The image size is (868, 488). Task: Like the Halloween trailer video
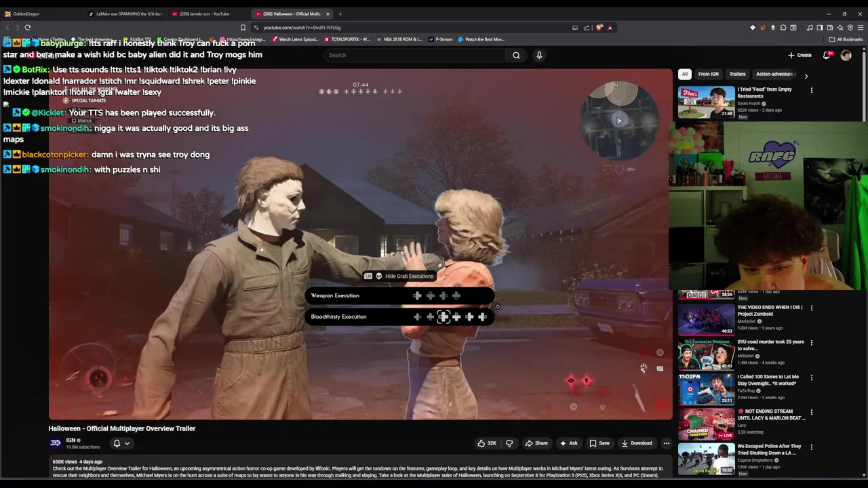[487, 443]
